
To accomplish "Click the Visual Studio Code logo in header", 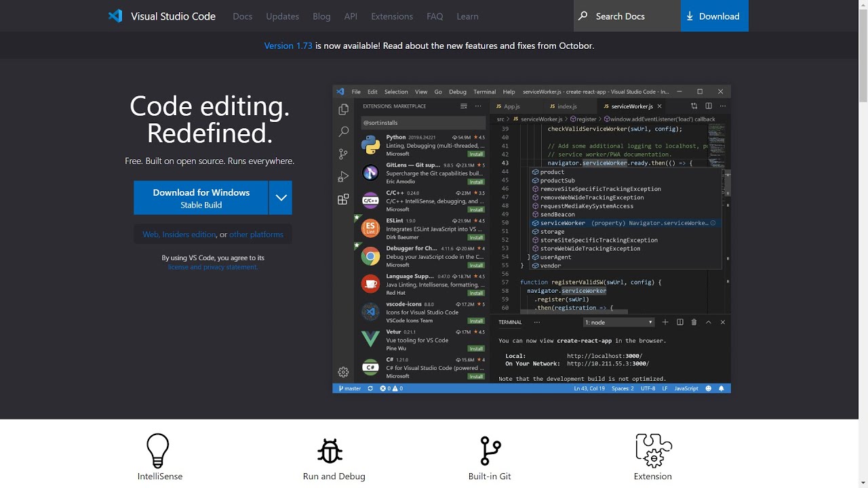I will 115,16.
